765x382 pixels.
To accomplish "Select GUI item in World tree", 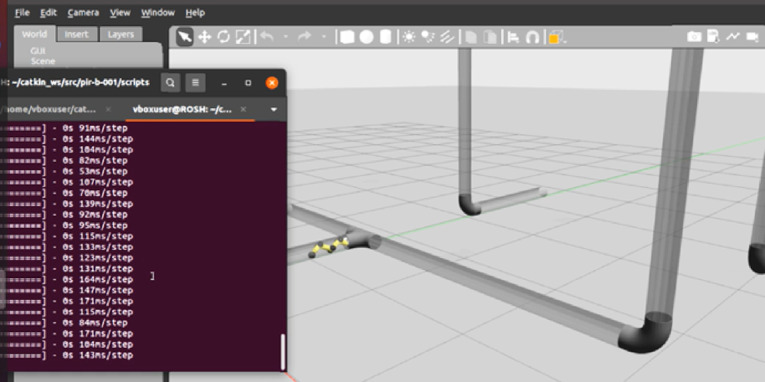I will (38, 51).
